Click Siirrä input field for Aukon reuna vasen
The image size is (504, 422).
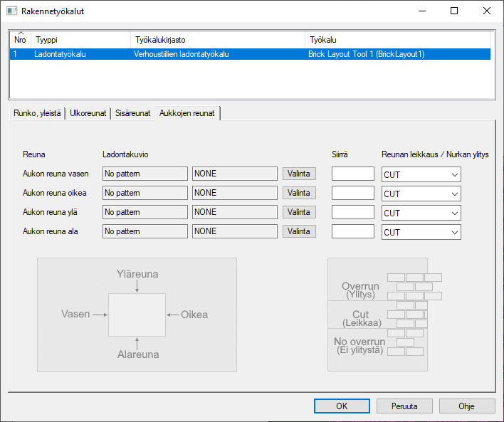pyautogui.click(x=353, y=174)
